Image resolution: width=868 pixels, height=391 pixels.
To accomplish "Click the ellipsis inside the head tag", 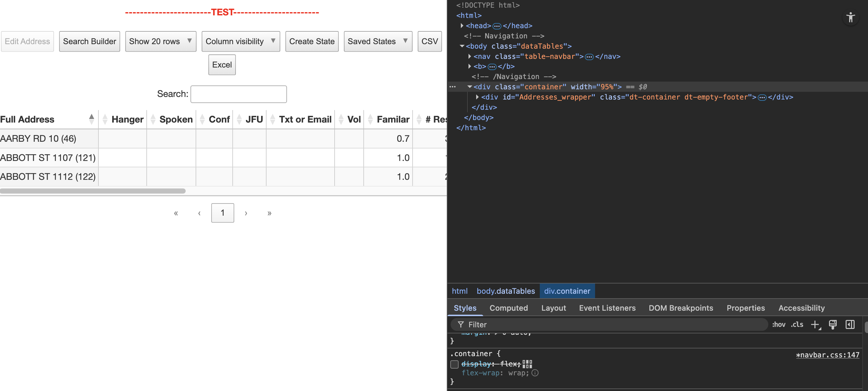I will coord(497,26).
